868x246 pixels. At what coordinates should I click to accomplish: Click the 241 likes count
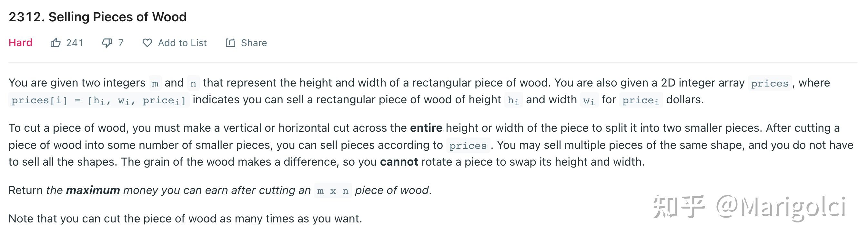75,43
